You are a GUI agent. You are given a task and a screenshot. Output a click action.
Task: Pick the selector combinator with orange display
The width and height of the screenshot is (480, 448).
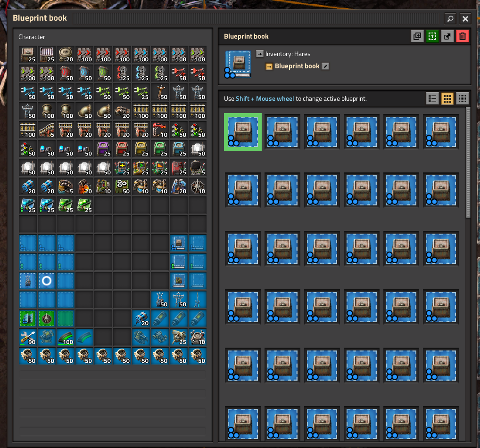click(x=160, y=168)
